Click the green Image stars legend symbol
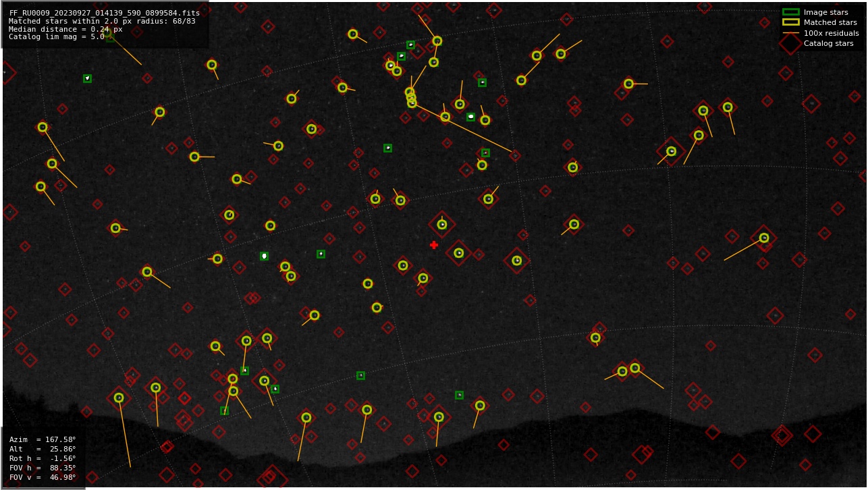This screenshot has width=868, height=490. [790, 12]
